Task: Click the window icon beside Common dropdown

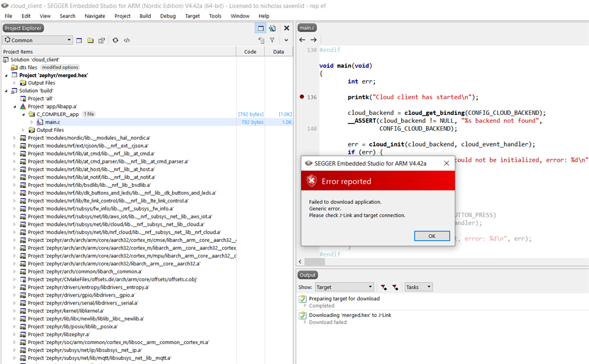Action: coord(79,40)
